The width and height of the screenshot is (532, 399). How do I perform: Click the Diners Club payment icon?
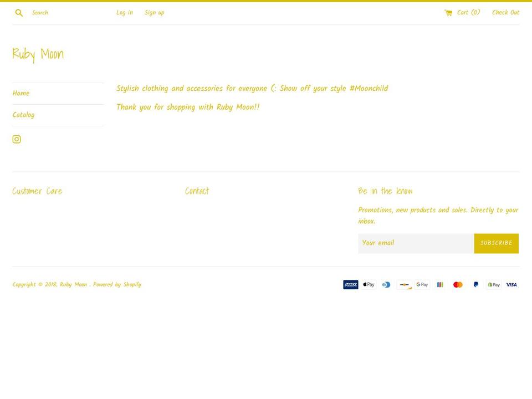pos(386,285)
